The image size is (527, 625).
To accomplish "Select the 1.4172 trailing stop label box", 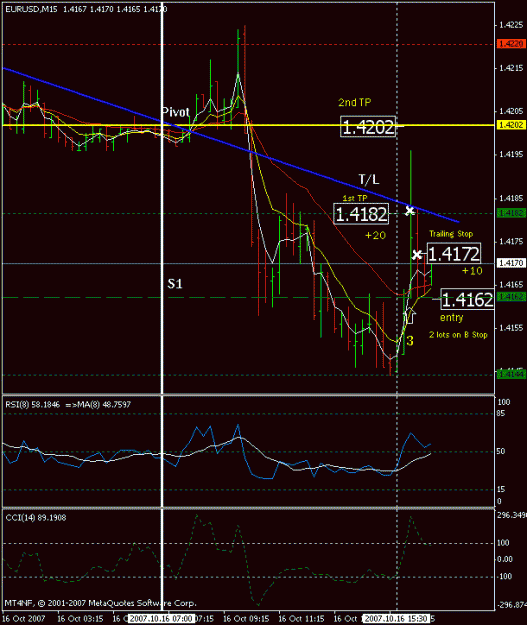I will [x=454, y=253].
